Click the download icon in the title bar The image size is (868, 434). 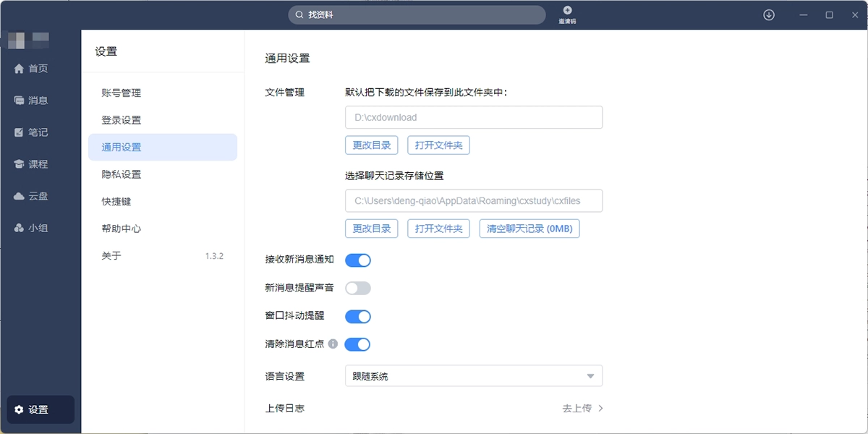(x=768, y=14)
